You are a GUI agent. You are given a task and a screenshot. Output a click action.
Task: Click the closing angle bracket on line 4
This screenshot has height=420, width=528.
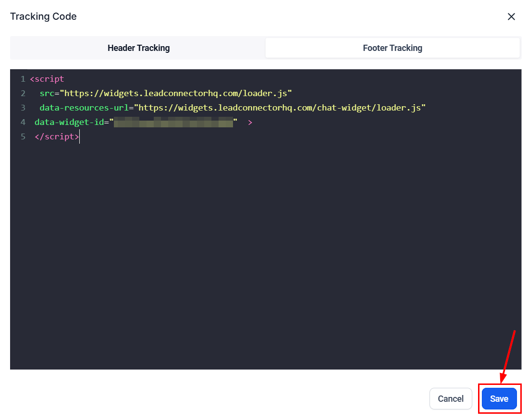point(250,123)
